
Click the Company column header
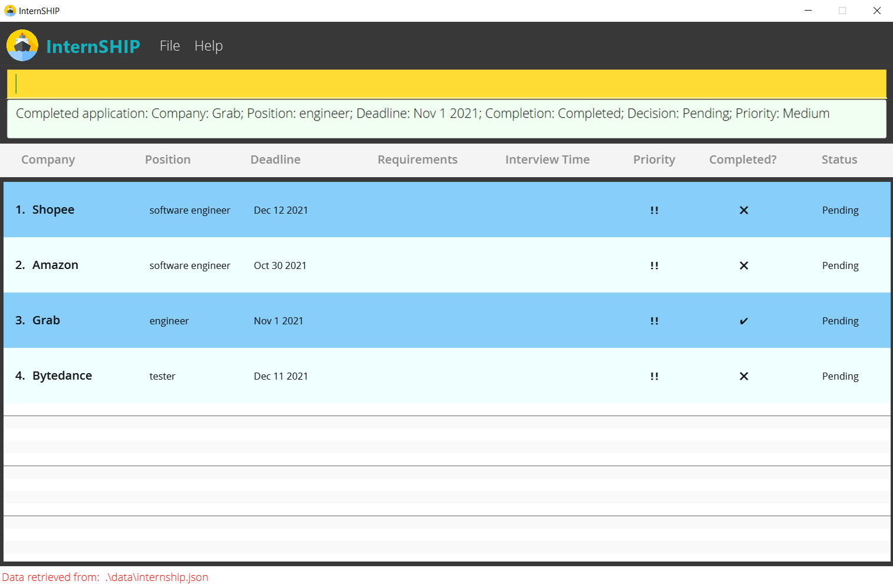coord(48,160)
